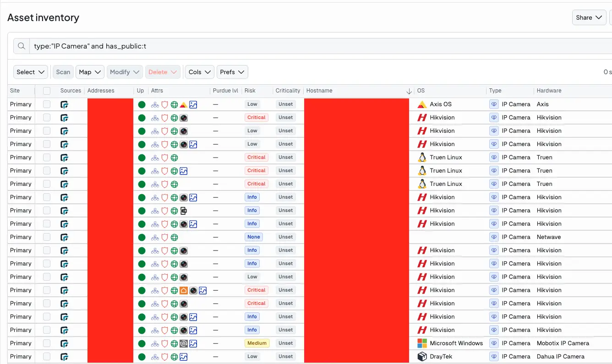Screen dimensions: 612x364
Task: Click the Purdue lvl column header
Action: tap(225, 91)
